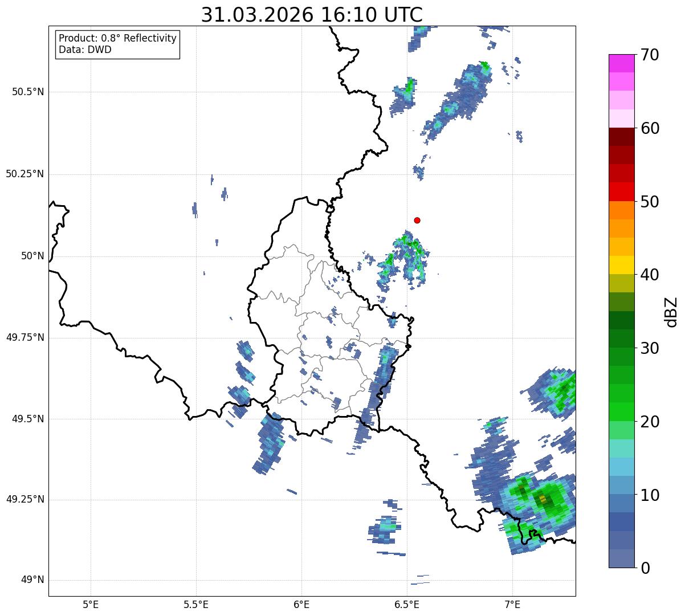The width and height of the screenshot is (685, 616).
Task: Click the 7°E longitude tick label
Action: point(512,605)
